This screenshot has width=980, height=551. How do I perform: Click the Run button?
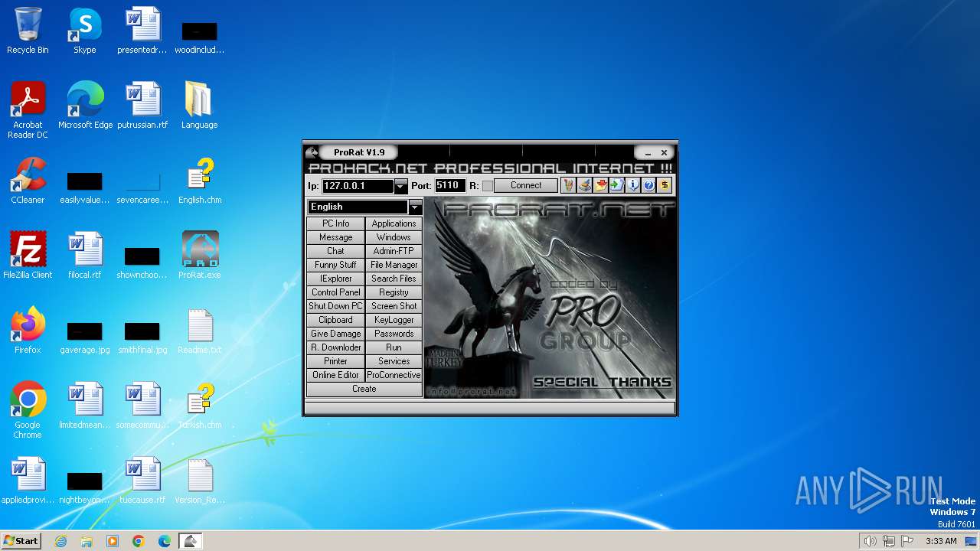pos(394,347)
